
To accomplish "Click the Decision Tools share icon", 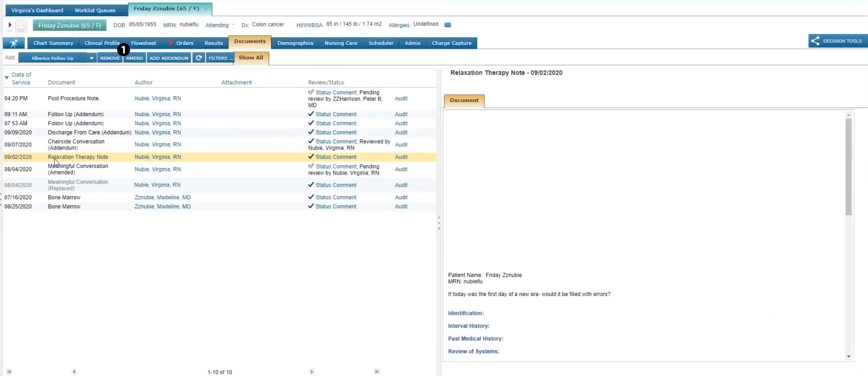I will tap(815, 41).
